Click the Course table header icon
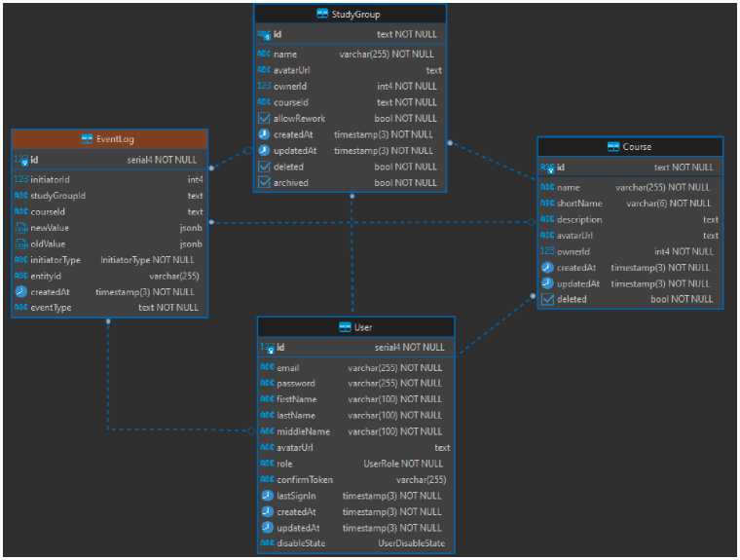The image size is (740, 560). point(612,147)
